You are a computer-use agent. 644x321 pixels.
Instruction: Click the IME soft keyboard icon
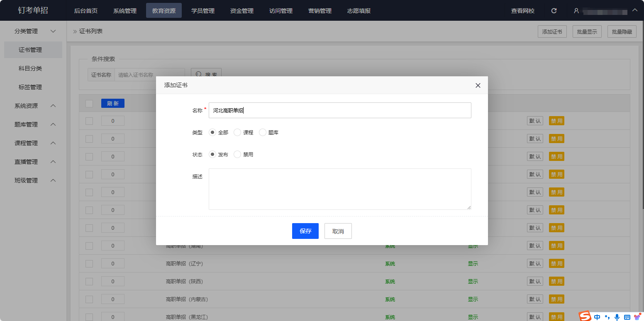(x=627, y=317)
